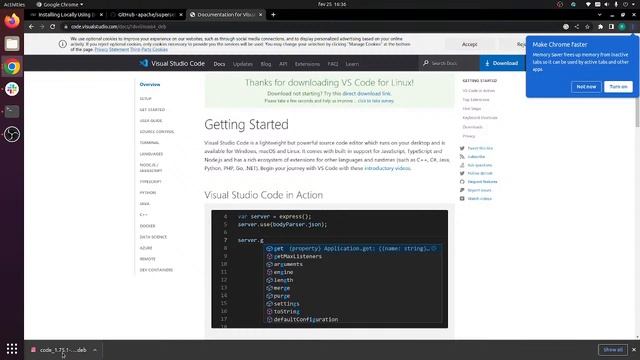
Task: Click the Watch videos icon
Action: pos(462,199)
